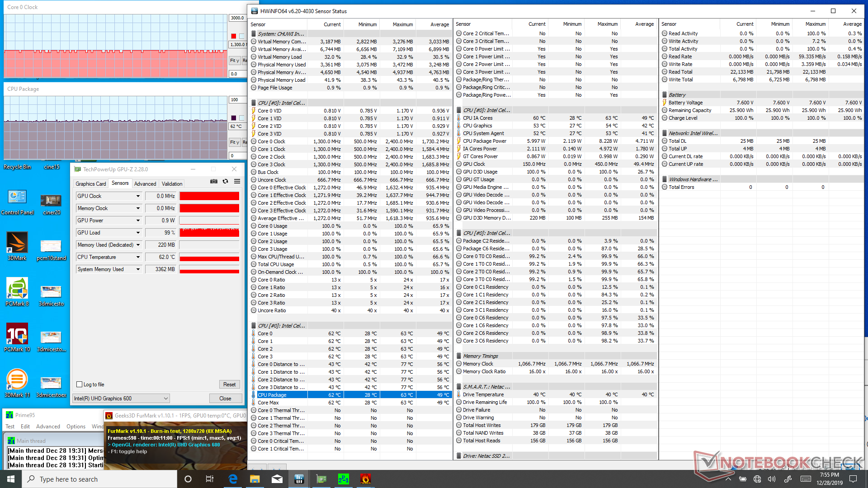This screenshot has height=488, width=868.
Task: Open File Explorer from taskbar
Action: click(x=255, y=479)
